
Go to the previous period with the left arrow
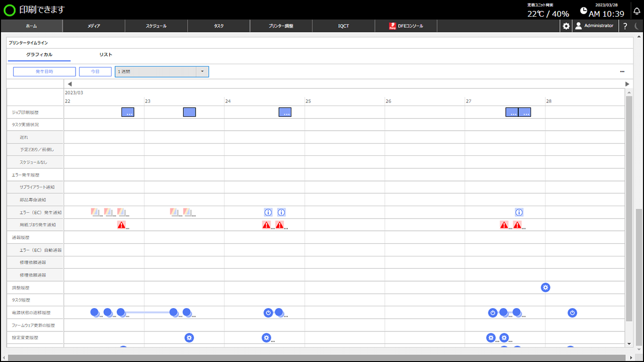click(70, 84)
